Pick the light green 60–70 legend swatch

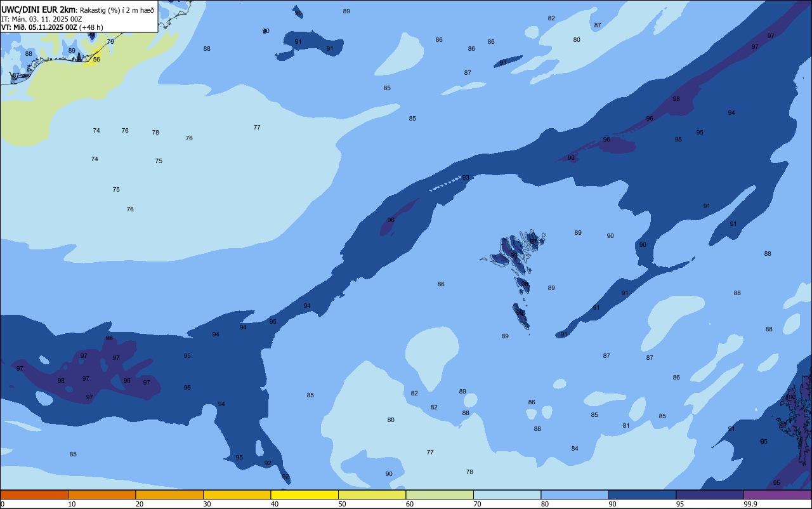click(x=440, y=494)
